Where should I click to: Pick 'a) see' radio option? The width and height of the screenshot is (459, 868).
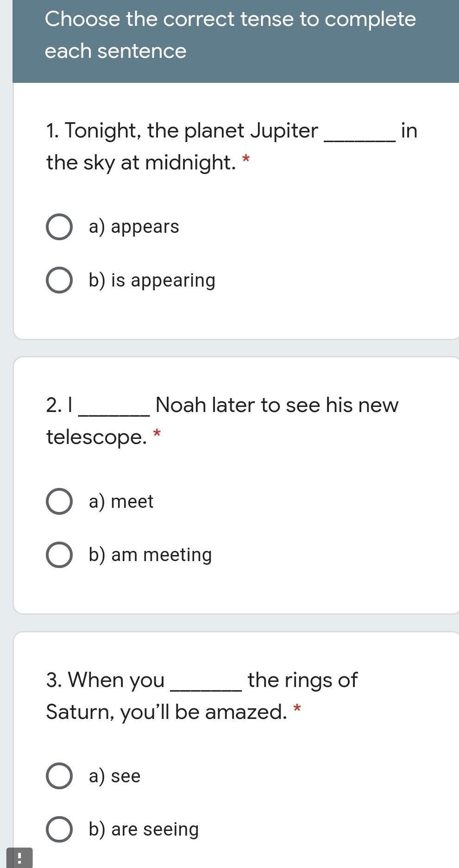59,776
